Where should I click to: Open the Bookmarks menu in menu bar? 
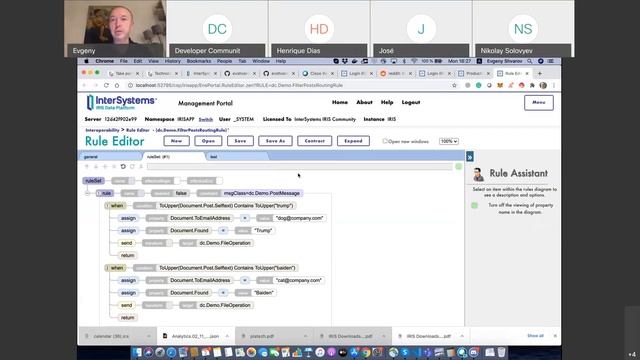pos(199,61)
